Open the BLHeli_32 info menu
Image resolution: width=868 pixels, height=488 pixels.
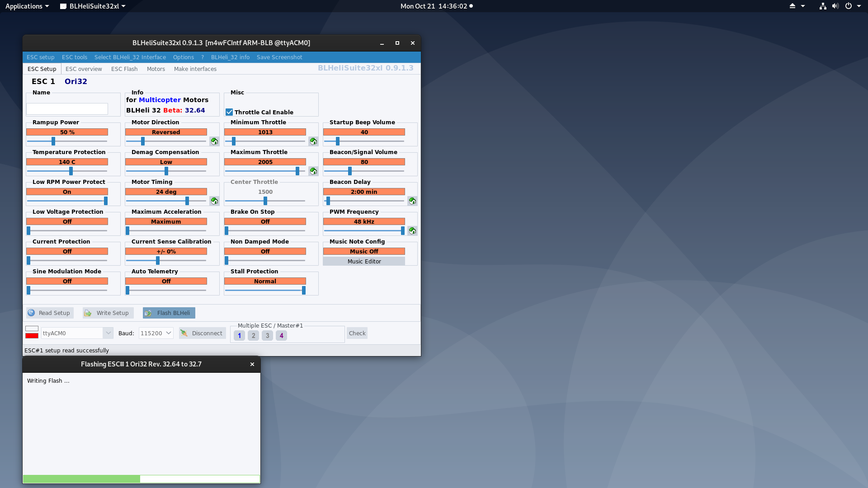pos(230,57)
